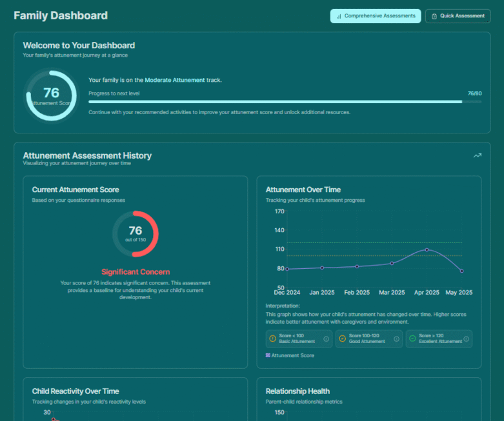The width and height of the screenshot is (504, 421).
Task: Click the 76/80 progress value
Action: [x=474, y=93]
